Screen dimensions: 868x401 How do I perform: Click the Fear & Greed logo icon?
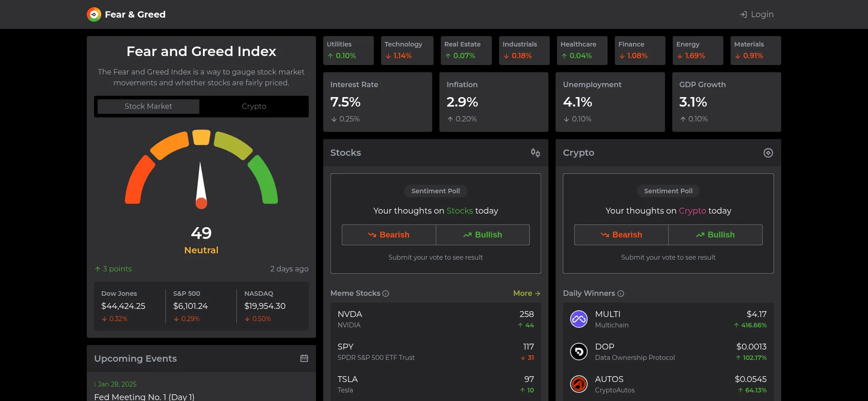tap(94, 14)
